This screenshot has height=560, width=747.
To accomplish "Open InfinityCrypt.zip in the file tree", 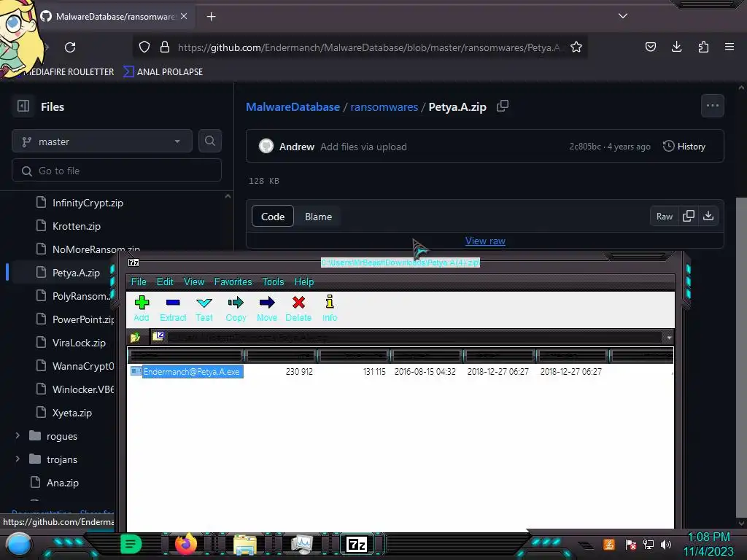I will point(88,203).
